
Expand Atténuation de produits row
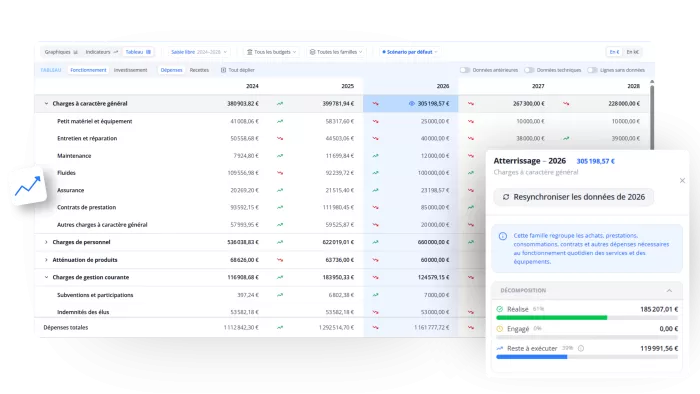tap(46, 260)
